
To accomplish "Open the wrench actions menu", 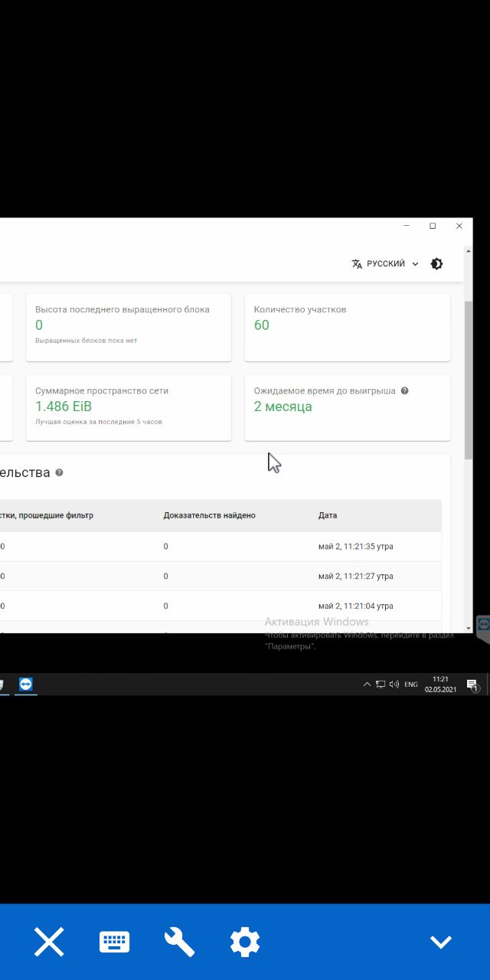I will pyautogui.click(x=180, y=942).
